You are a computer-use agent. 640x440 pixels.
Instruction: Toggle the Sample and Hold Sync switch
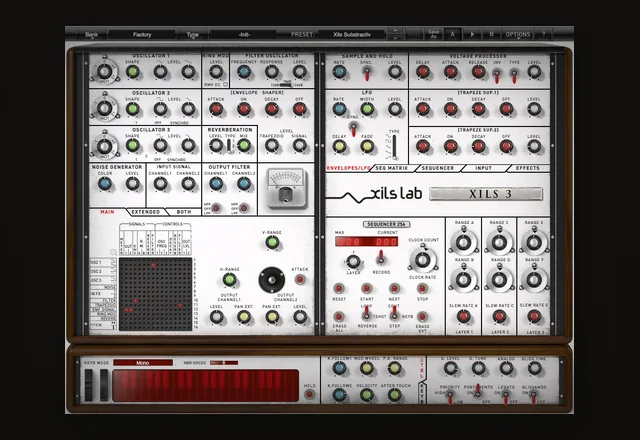(367, 73)
